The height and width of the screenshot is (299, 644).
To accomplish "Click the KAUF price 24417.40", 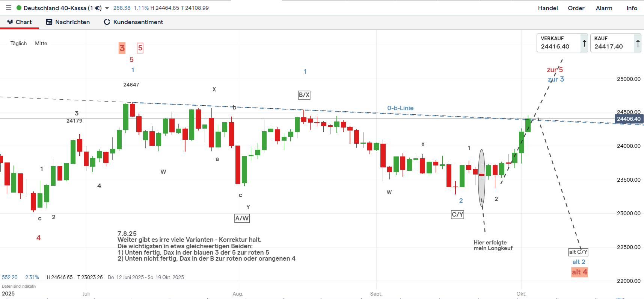I will 608,47.
